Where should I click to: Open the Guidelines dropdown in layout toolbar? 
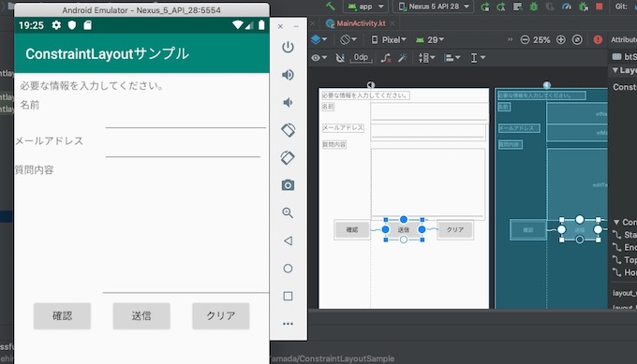pyautogui.click(x=478, y=58)
